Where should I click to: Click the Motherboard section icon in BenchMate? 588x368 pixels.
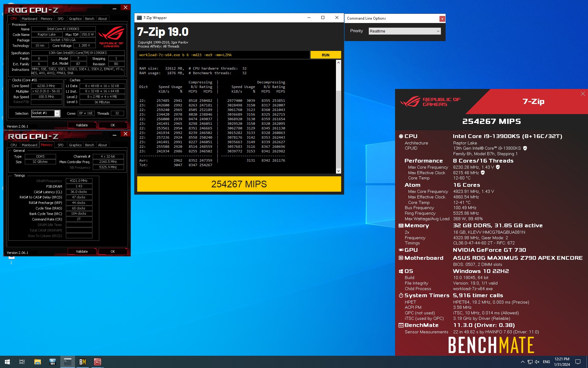click(x=401, y=258)
